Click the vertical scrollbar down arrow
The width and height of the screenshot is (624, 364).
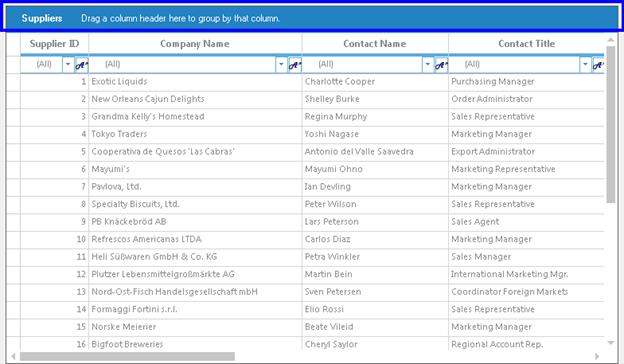point(610,343)
